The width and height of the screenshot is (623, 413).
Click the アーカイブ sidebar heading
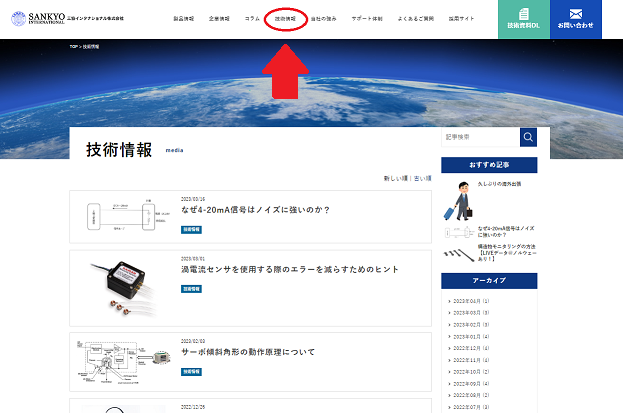pos(489,281)
